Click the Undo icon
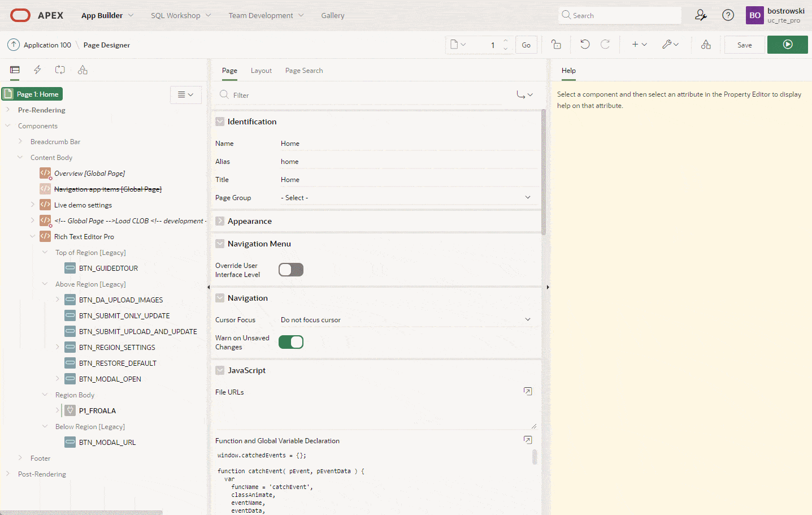The width and height of the screenshot is (812, 515). (585, 45)
